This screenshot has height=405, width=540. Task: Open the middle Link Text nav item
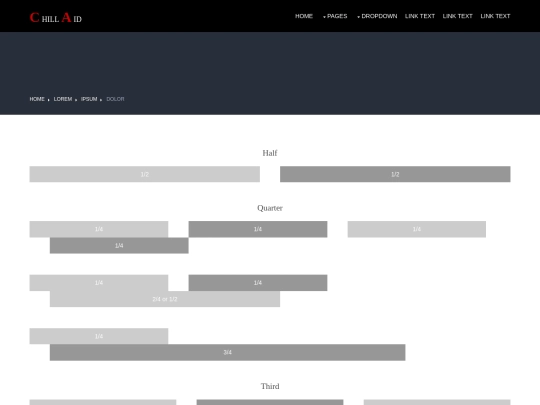458,16
